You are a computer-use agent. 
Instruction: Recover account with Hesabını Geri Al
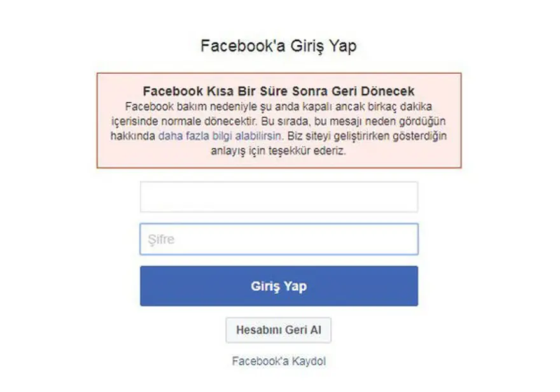[x=279, y=330]
